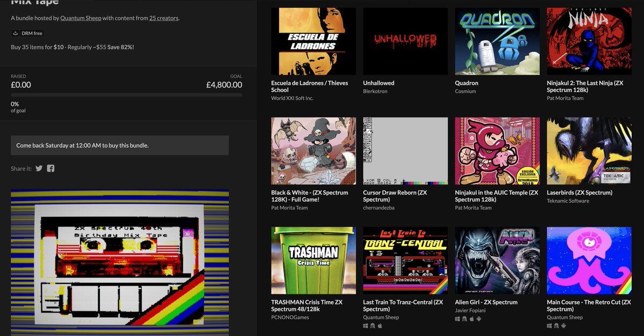Viewport: 644px width, 336px height.
Task: Click PCNONOGames creator name
Action: (290, 317)
